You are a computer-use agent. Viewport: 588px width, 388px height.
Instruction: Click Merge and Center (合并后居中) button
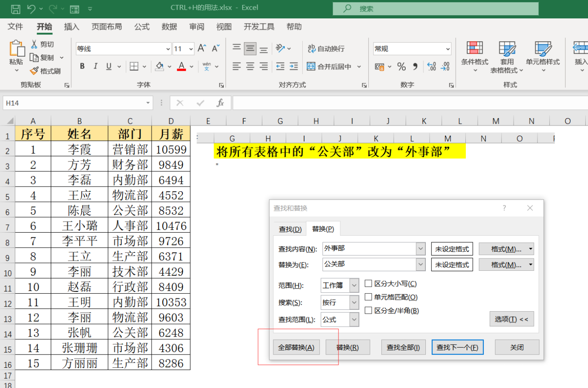coord(329,66)
